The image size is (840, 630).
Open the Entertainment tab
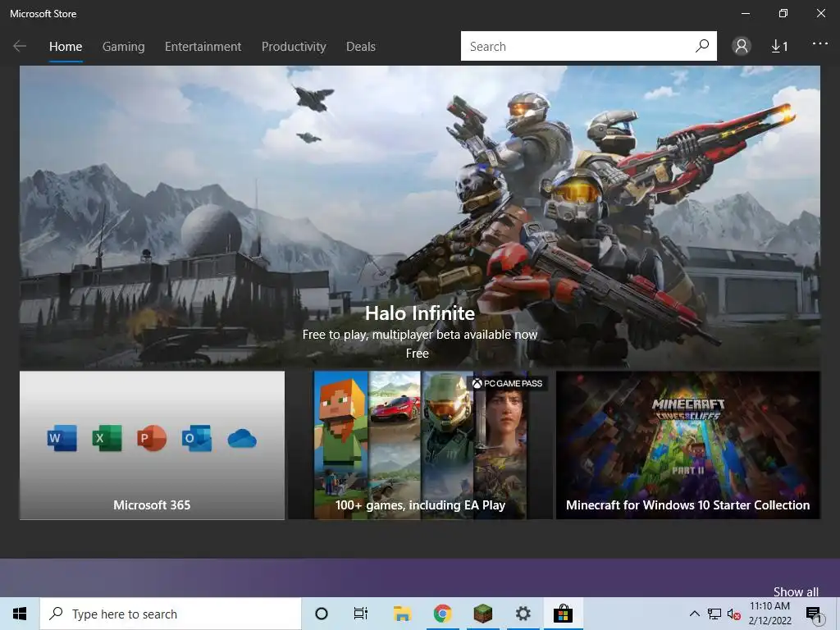[203, 47]
